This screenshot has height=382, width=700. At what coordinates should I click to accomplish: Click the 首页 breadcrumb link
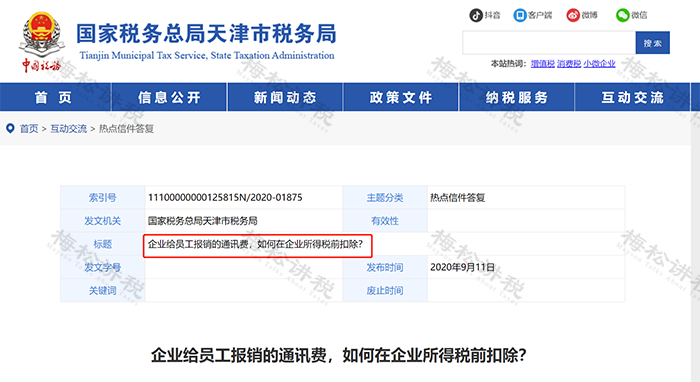(x=29, y=129)
